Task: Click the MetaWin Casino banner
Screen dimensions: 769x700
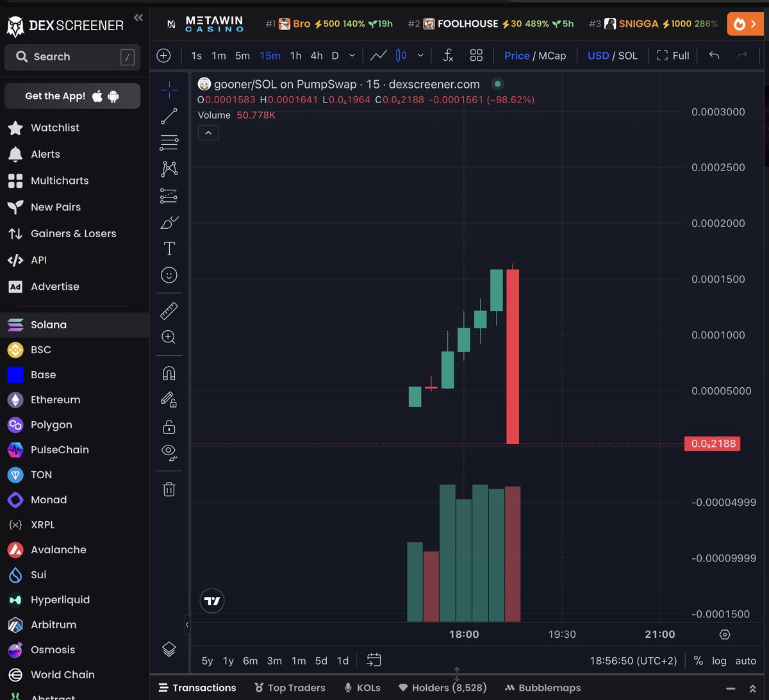Action: (205, 24)
